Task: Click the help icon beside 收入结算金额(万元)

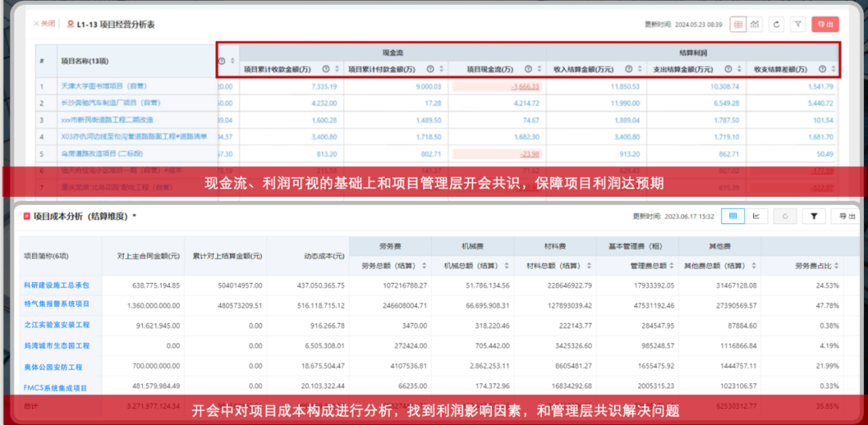Action: click(628, 69)
